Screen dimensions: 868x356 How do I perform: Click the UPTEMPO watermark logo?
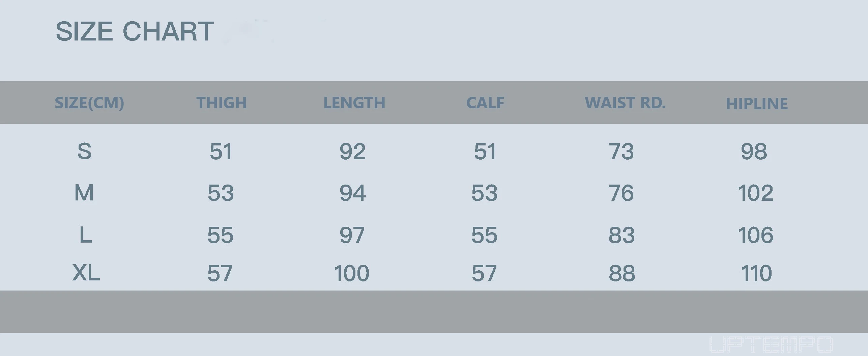(x=771, y=345)
